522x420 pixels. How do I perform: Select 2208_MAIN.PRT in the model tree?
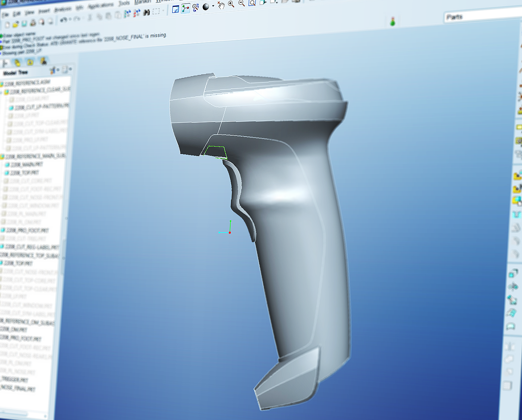click(x=24, y=164)
